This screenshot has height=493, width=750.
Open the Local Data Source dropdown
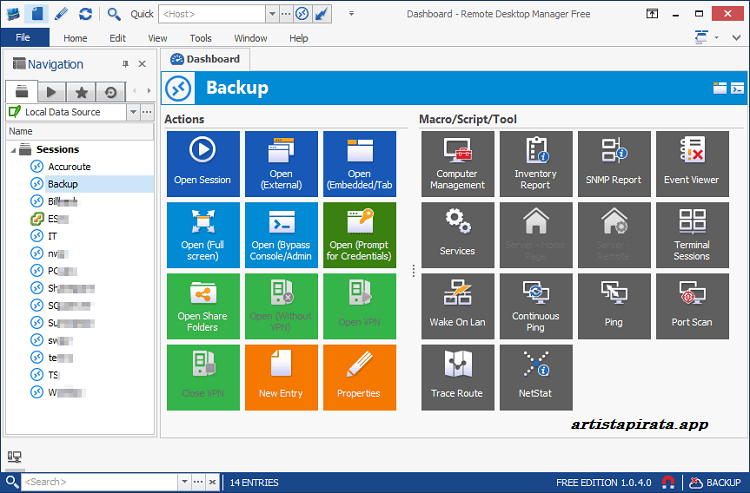point(133,112)
